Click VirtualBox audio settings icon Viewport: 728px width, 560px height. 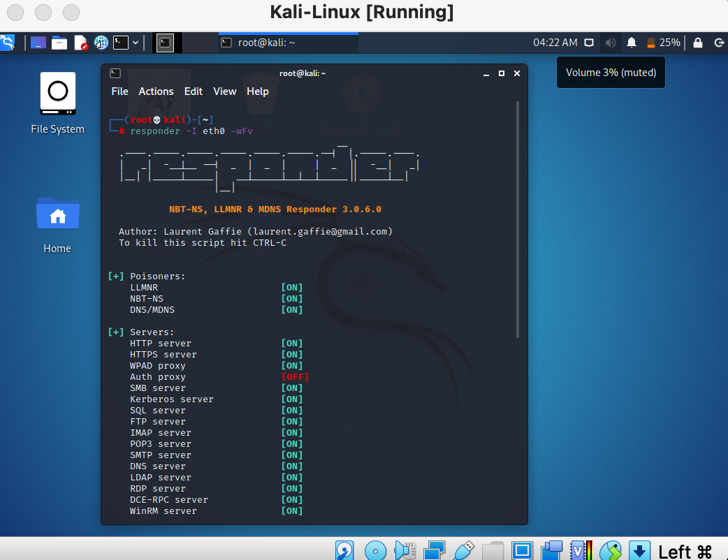[x=405, y=551]
